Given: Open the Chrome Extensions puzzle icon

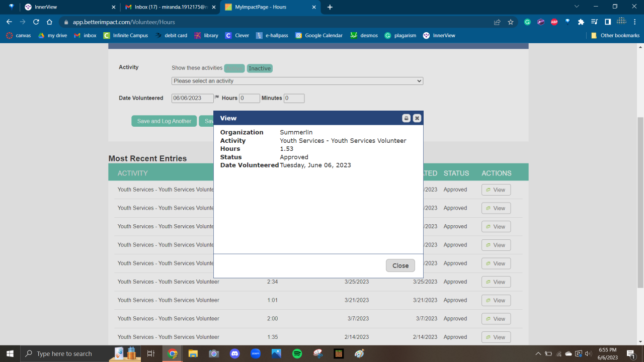Looking at the screenshot, I should tap(581, 22).
